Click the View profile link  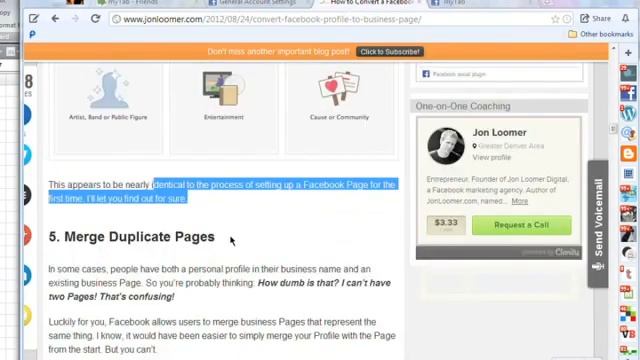[x=491, y=158]
